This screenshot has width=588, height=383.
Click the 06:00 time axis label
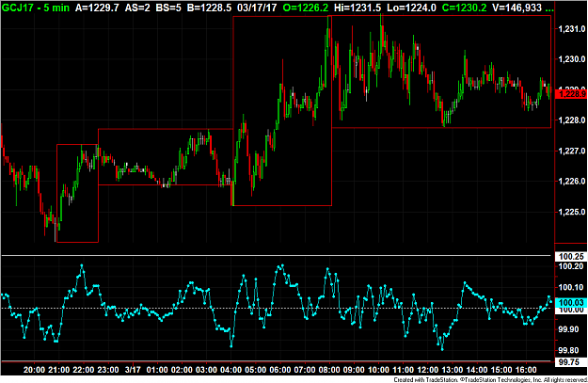280,370
